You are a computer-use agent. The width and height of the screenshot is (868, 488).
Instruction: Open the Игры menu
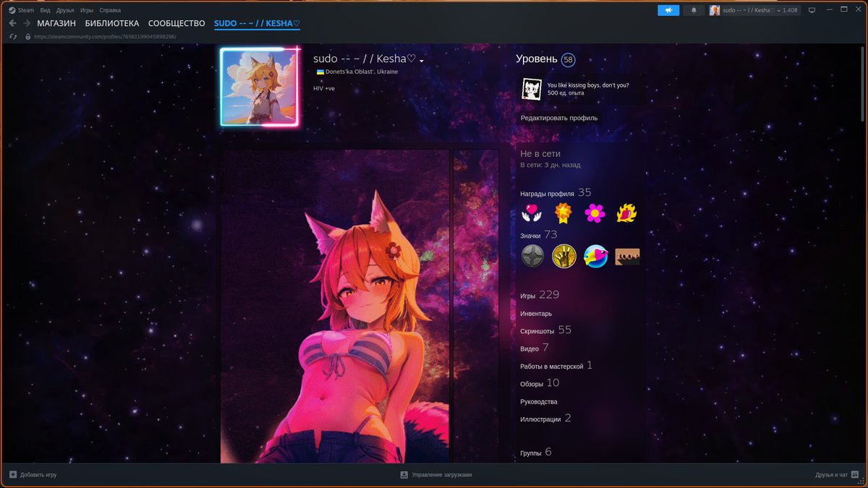coord(87,10)
